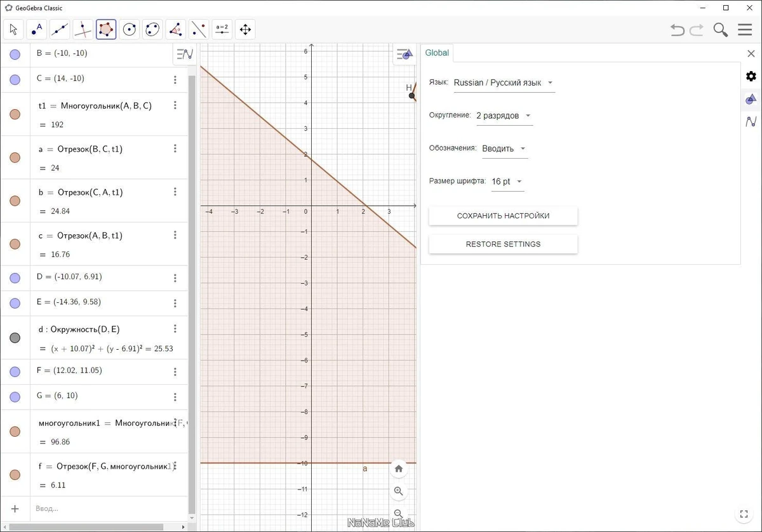Zoom in on the graphics view

(399, 491)
